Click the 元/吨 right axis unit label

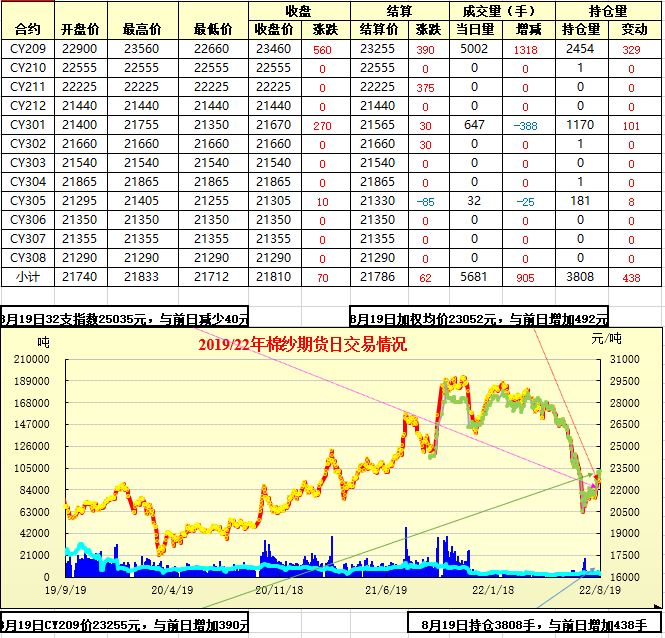606,339
